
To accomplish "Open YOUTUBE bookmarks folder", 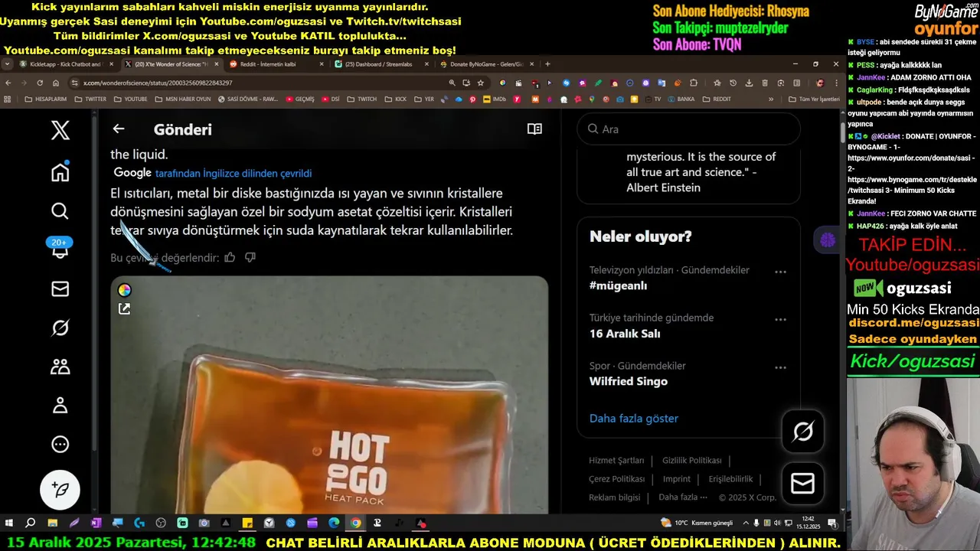I will [x=130, y=99].
